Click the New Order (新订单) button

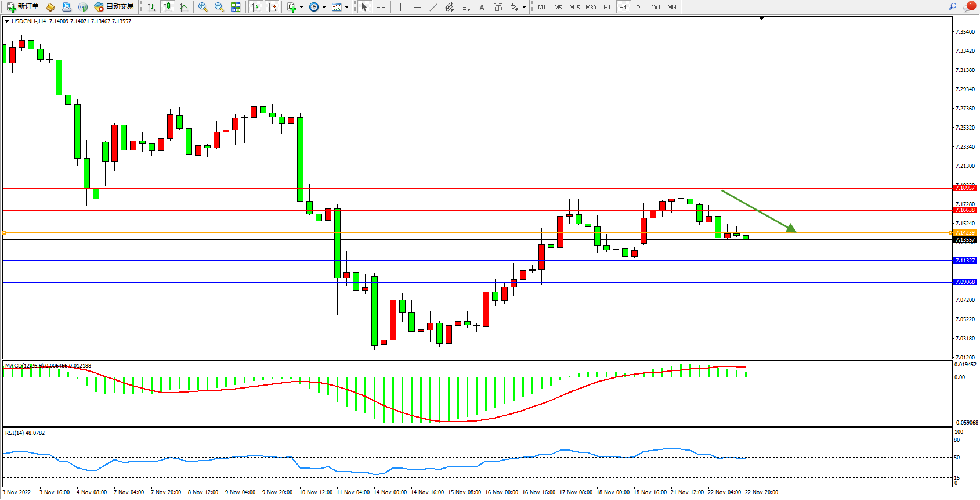click(x=23, y=7)
